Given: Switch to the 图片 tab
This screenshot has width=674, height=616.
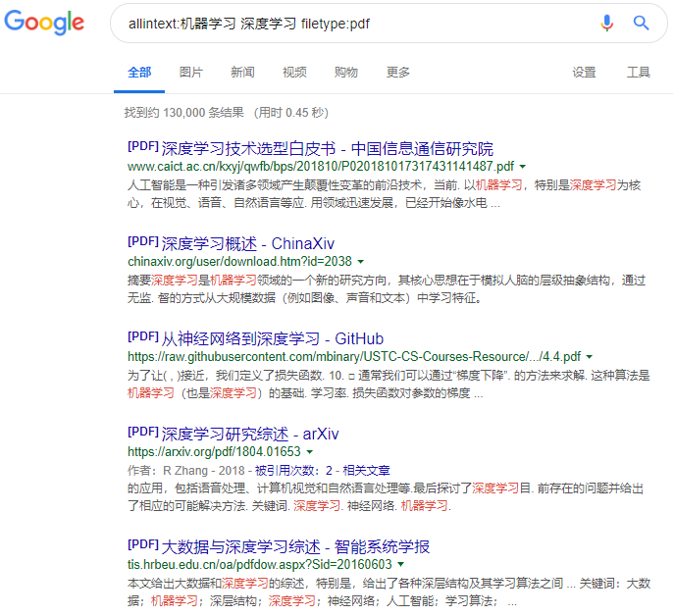Looking at the screenshot, I should click(x=191, y=73).
